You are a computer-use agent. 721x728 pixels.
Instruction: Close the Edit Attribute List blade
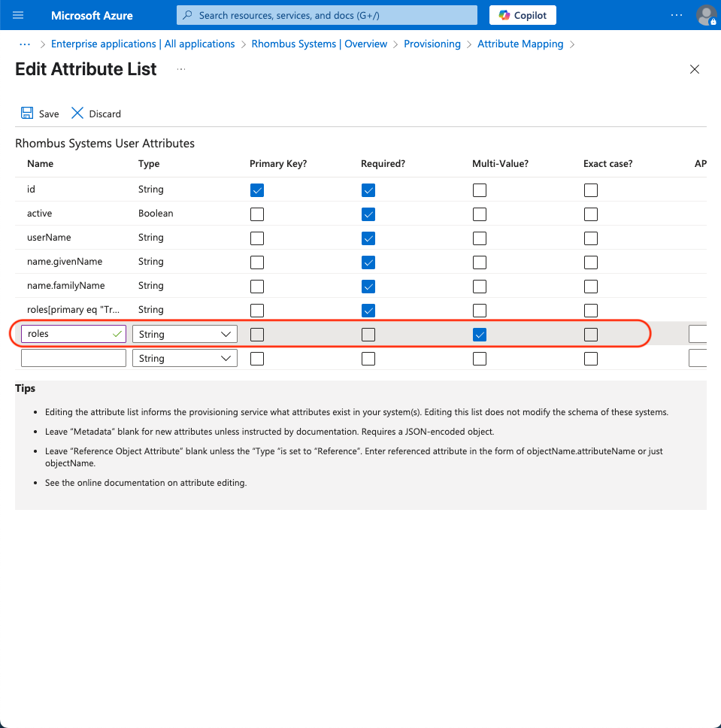(x=695, y=69)
